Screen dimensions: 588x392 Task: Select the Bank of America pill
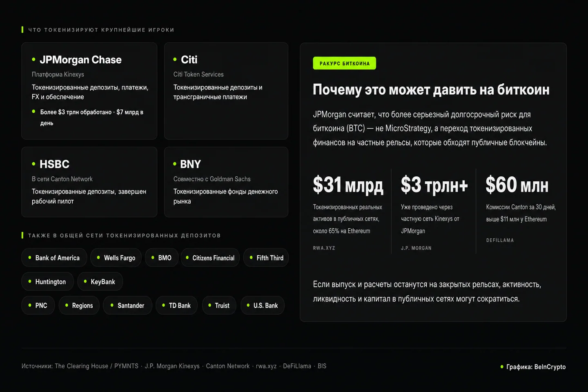54,258
